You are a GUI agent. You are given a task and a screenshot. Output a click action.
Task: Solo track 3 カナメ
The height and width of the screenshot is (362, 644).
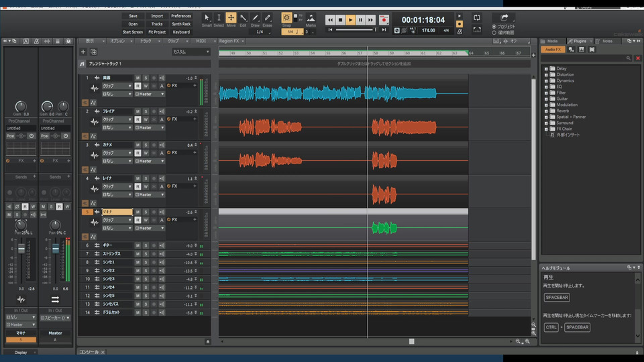(x=146, y=145)
